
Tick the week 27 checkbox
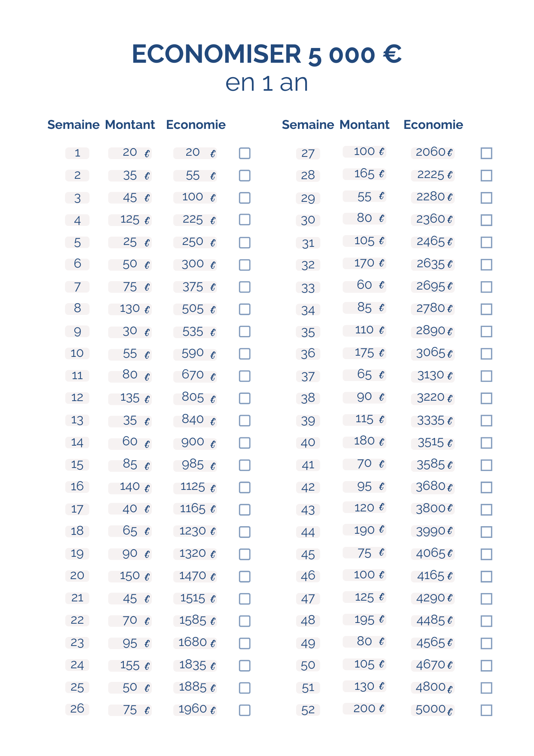click(x=486, y=153)
